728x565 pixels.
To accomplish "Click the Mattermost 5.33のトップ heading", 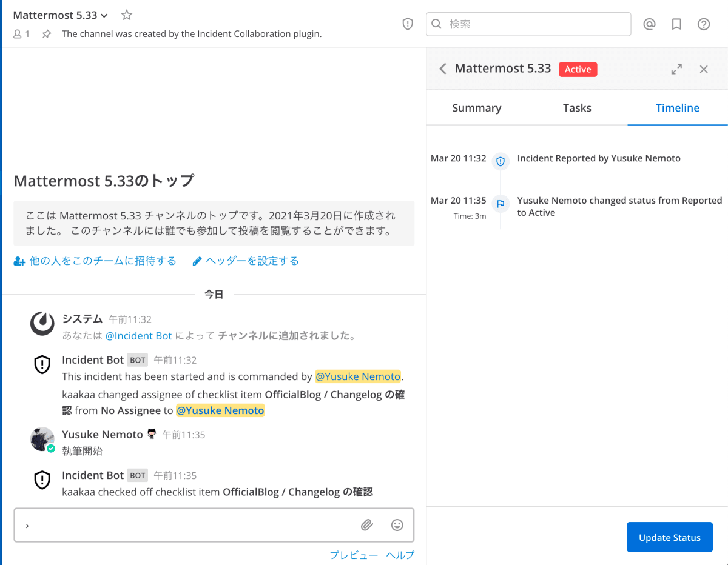I will point(104,181).
